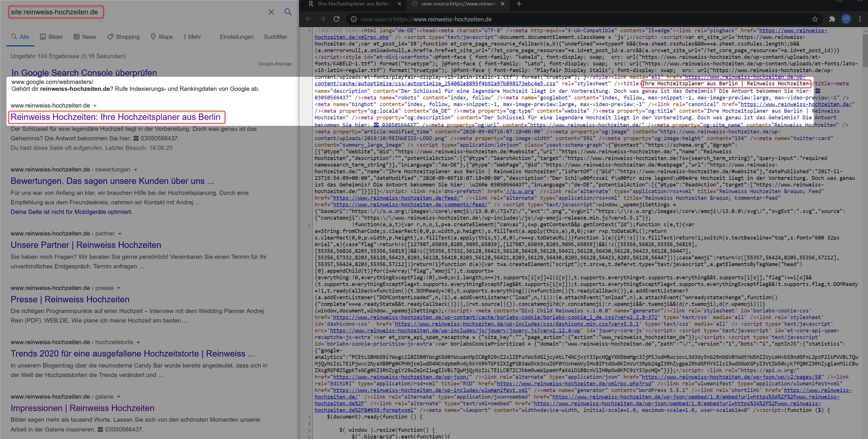
Task: Open the xmlrpc.php pingback link in source
Action: [351, 37]
